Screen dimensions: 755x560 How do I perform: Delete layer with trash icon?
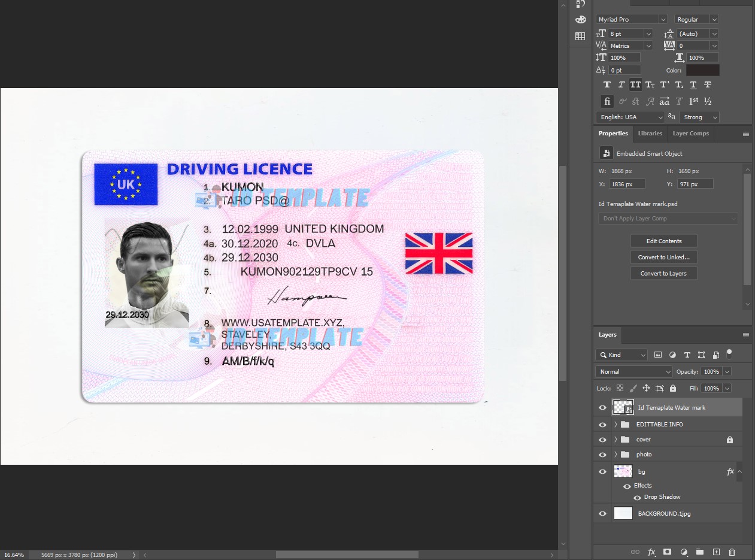click(732, 552)
